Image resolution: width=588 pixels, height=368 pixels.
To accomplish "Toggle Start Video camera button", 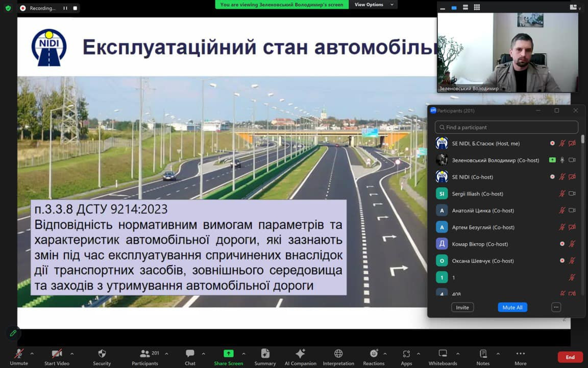I will (57, 354).
